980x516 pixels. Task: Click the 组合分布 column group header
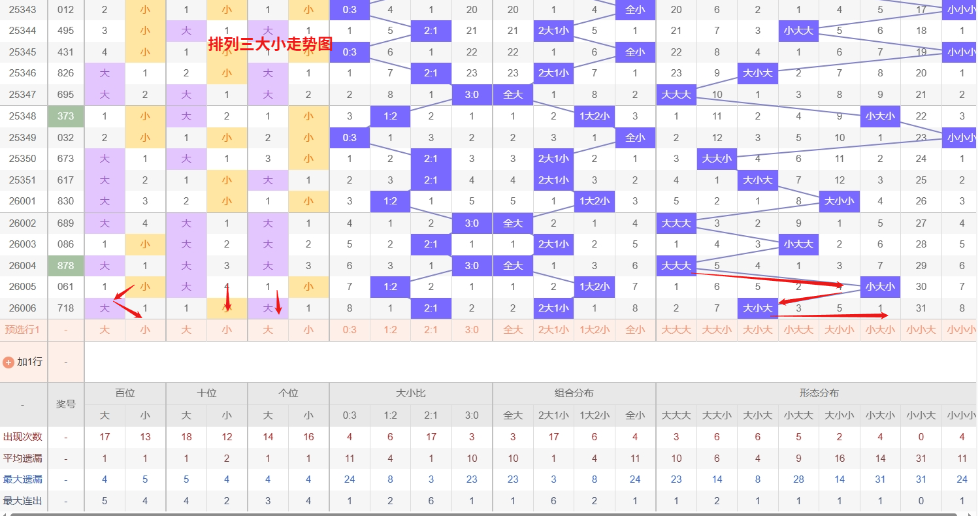[x=574, y=393]
